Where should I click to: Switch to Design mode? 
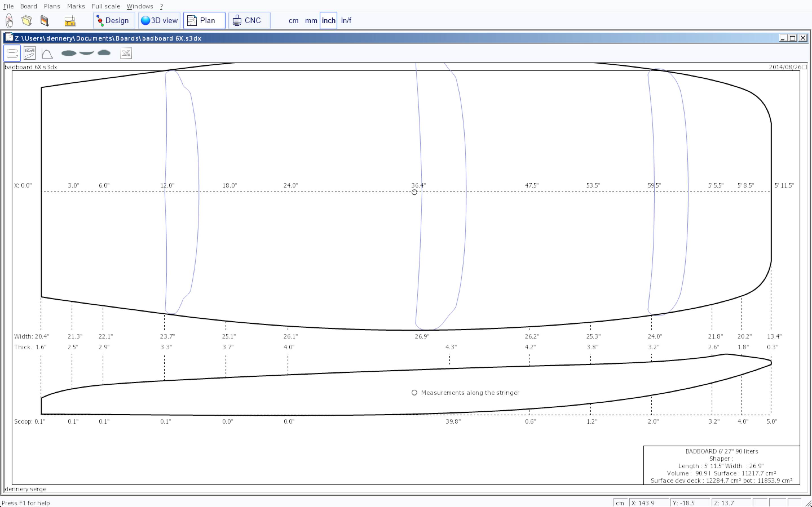tap(114, 21)
